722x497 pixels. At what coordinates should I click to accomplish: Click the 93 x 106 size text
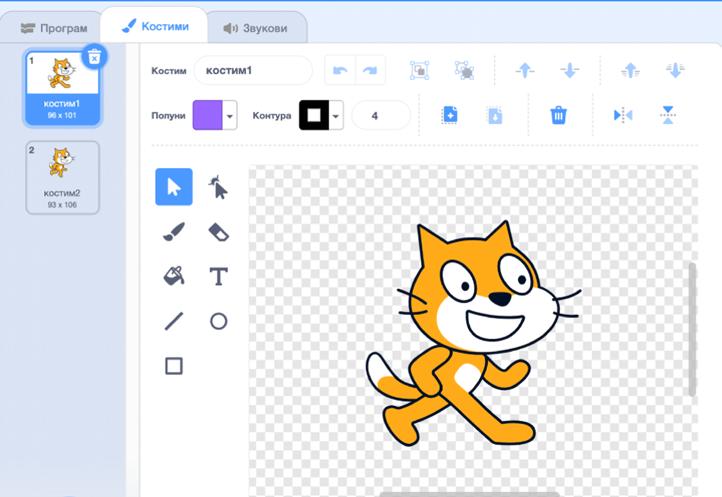point(62,205)
